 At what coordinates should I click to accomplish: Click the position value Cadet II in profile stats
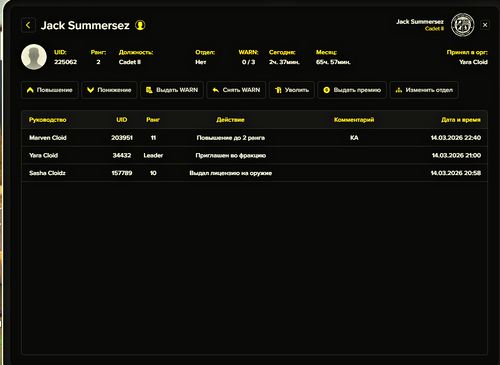(130, 62)
